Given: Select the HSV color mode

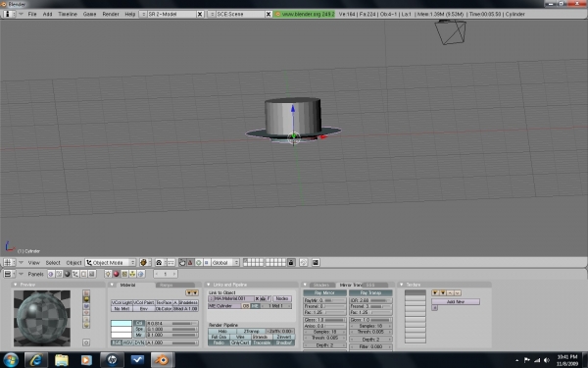Looking at the screenshot, I should click(x=128, y=342).
